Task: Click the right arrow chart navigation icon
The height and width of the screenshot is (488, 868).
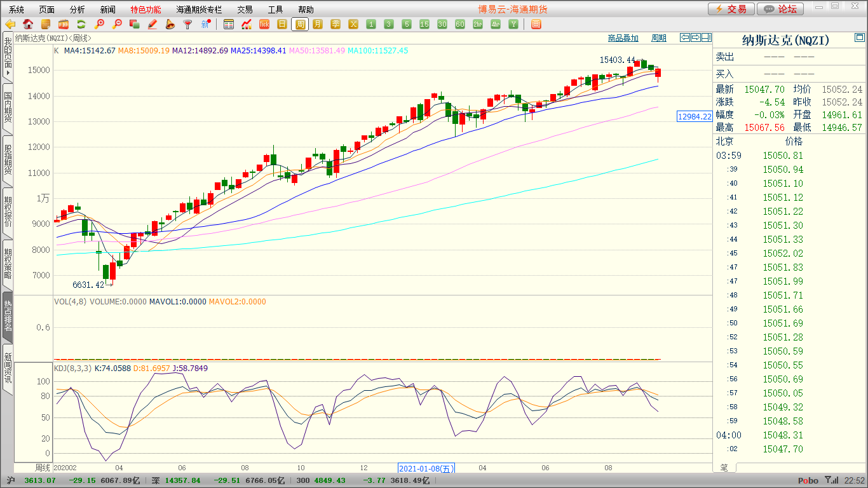Action: tap(695, 37)
